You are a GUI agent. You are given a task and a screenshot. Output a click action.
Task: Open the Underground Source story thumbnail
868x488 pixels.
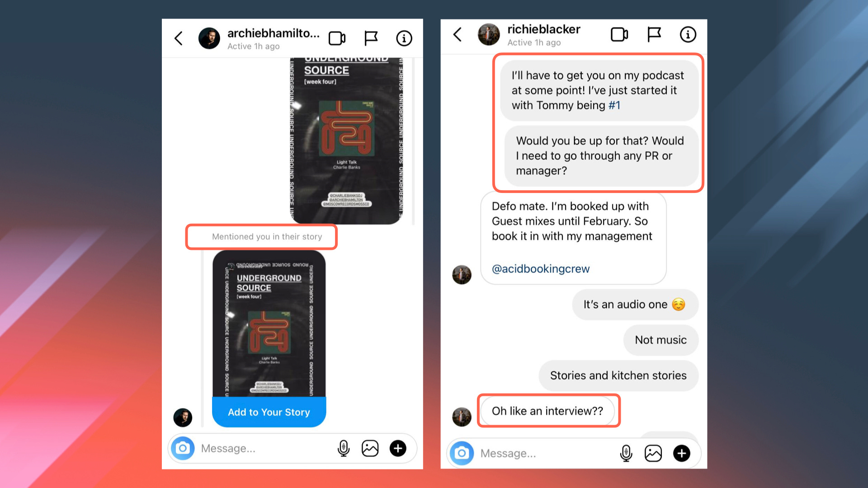269,324
